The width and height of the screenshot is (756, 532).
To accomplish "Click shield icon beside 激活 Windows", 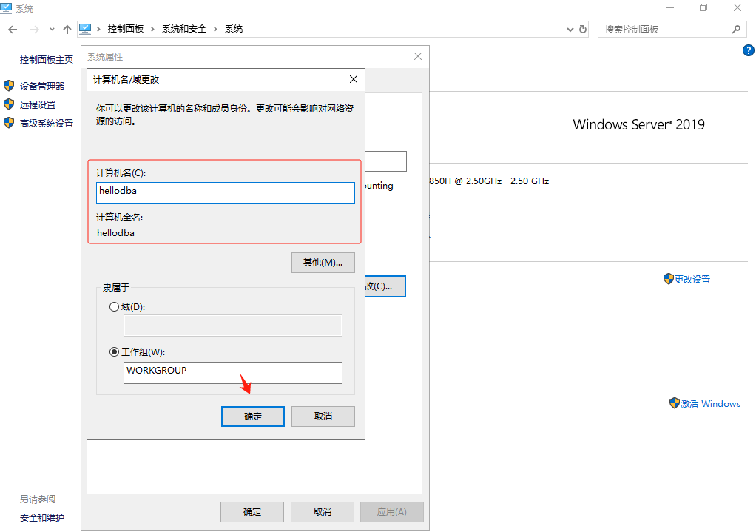I will [675, 403].
